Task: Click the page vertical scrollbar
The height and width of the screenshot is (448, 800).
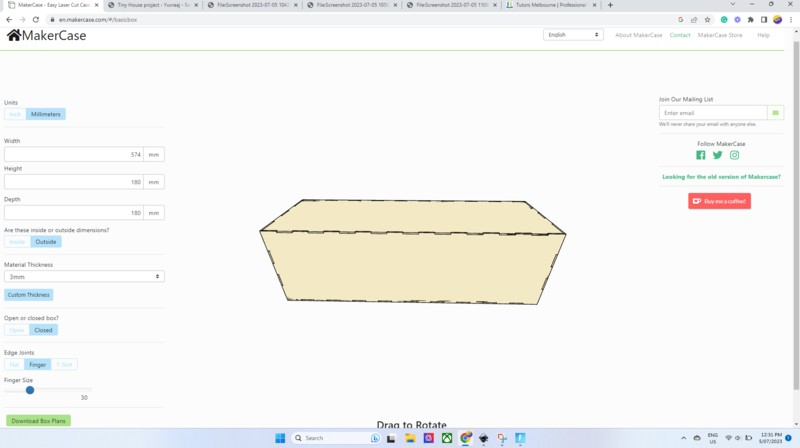Action: click(x=796, y=214)
